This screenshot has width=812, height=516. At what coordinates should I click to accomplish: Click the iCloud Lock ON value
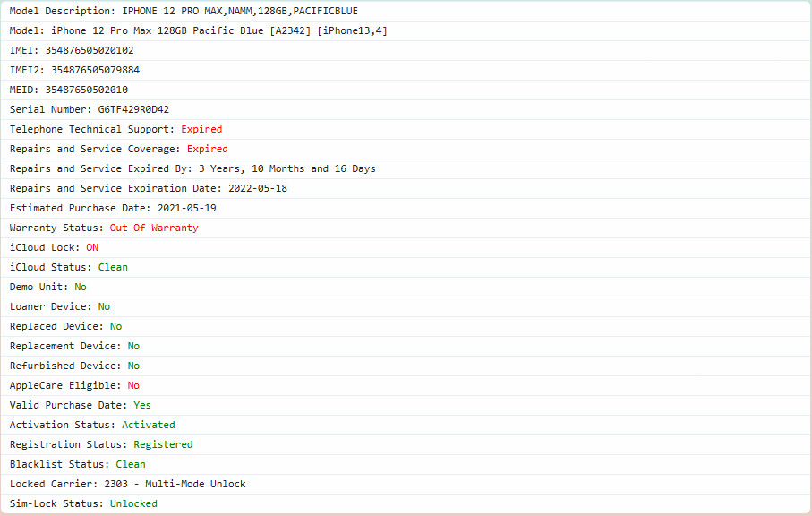(92, 247)
